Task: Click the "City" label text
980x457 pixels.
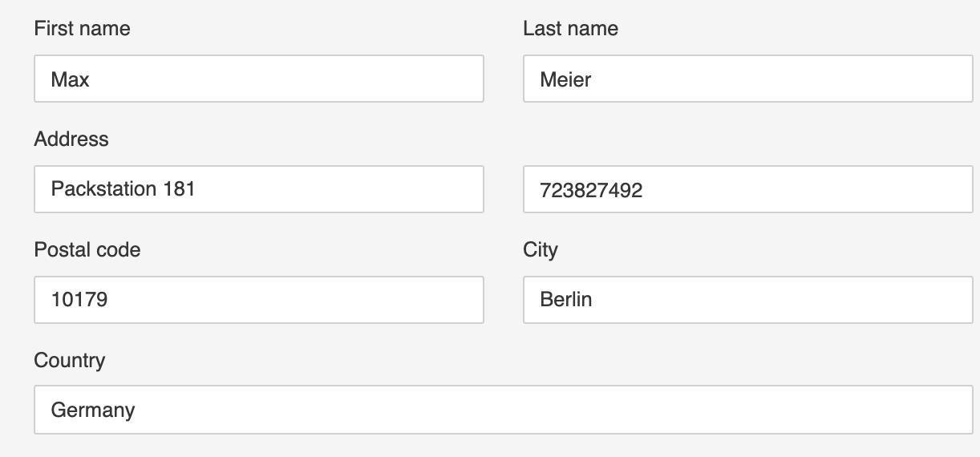Action: click(x=541, y=250)
